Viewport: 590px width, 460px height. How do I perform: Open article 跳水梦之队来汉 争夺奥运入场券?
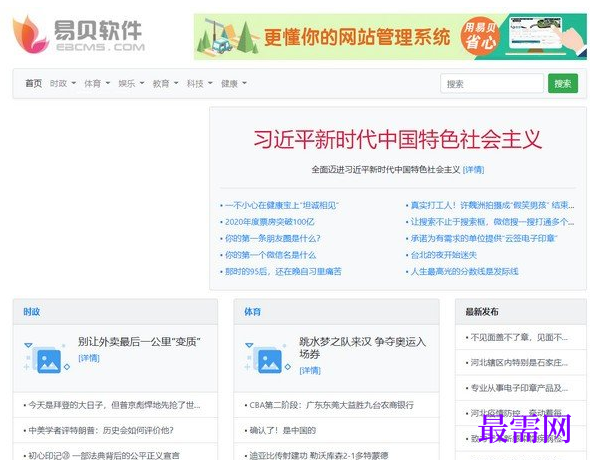click(x=363, y=348)
